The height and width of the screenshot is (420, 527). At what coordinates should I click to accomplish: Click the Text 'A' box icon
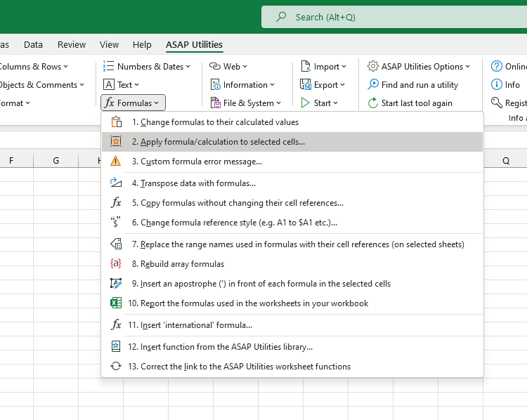tap(108, 85)
